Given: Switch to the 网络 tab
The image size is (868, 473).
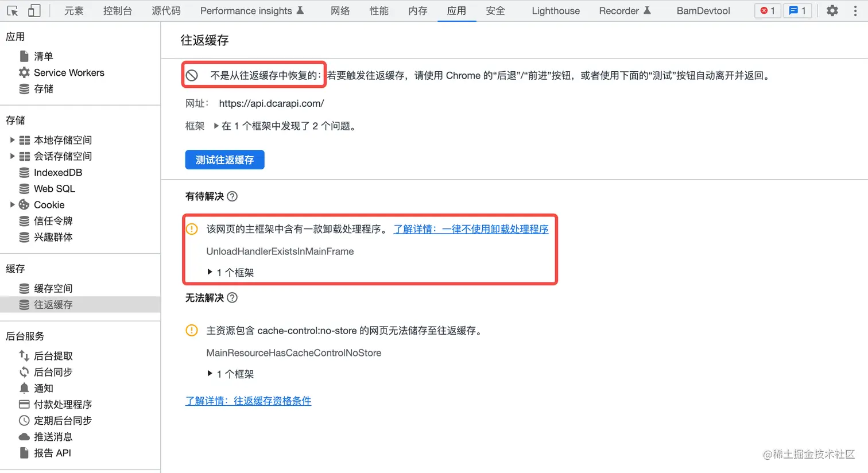Looking at the screenshot, I should (x=340, y=10).
